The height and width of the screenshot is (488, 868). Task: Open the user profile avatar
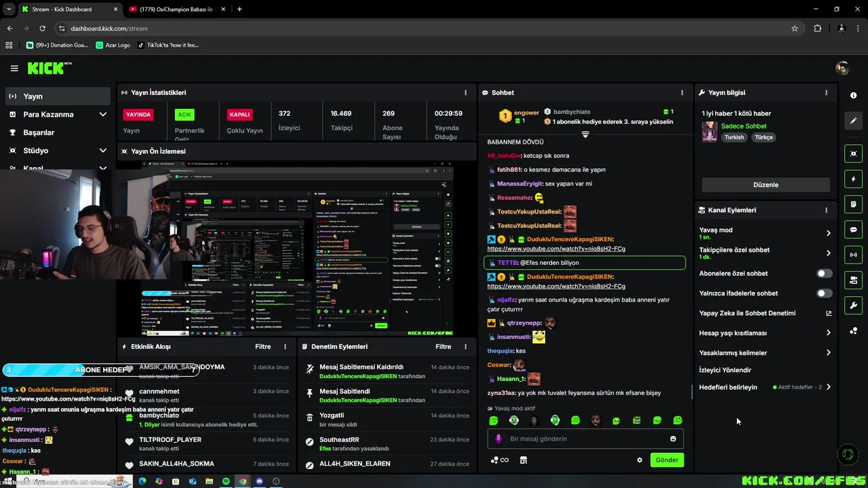842,68
